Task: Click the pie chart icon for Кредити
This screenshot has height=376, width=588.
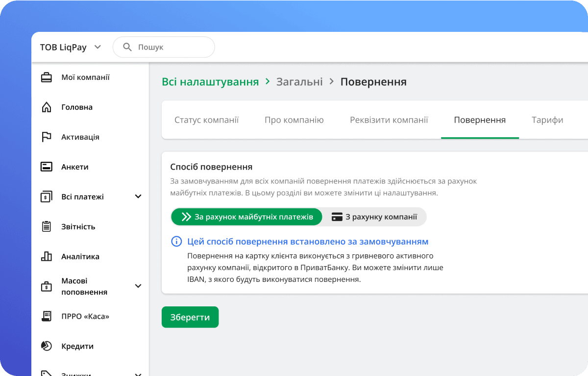Action: point(47,346)
